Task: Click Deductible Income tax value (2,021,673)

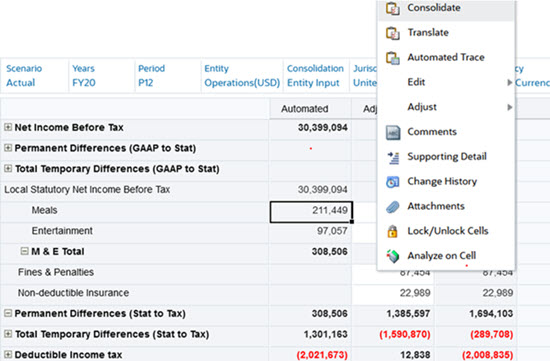Action: pyautogui.click(x=310, y=355)
